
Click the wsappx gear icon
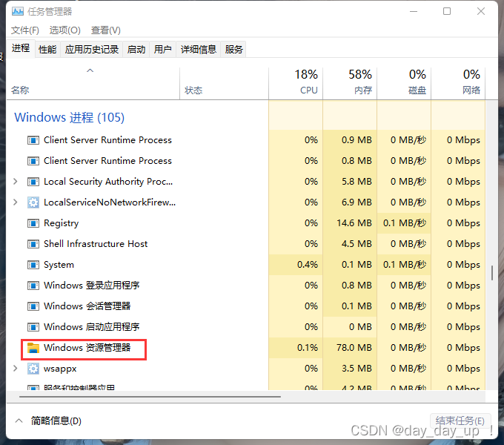pyautogui.click(x=33, y=369)
